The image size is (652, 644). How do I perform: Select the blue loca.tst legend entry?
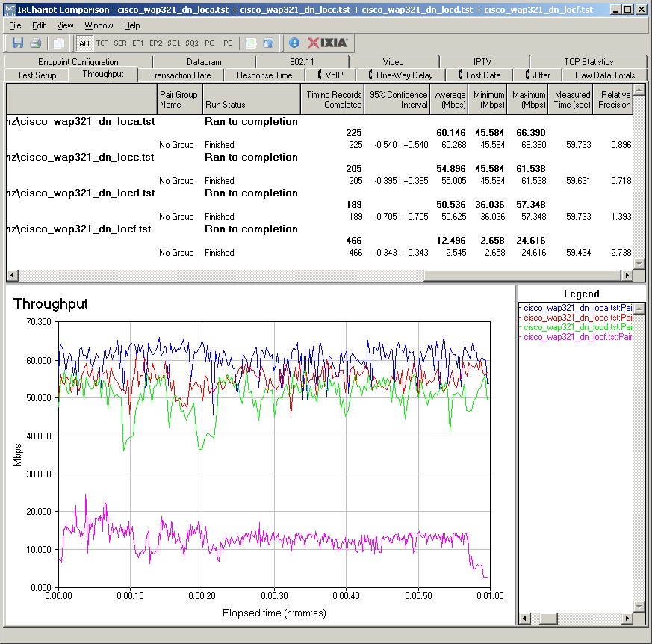577,308
